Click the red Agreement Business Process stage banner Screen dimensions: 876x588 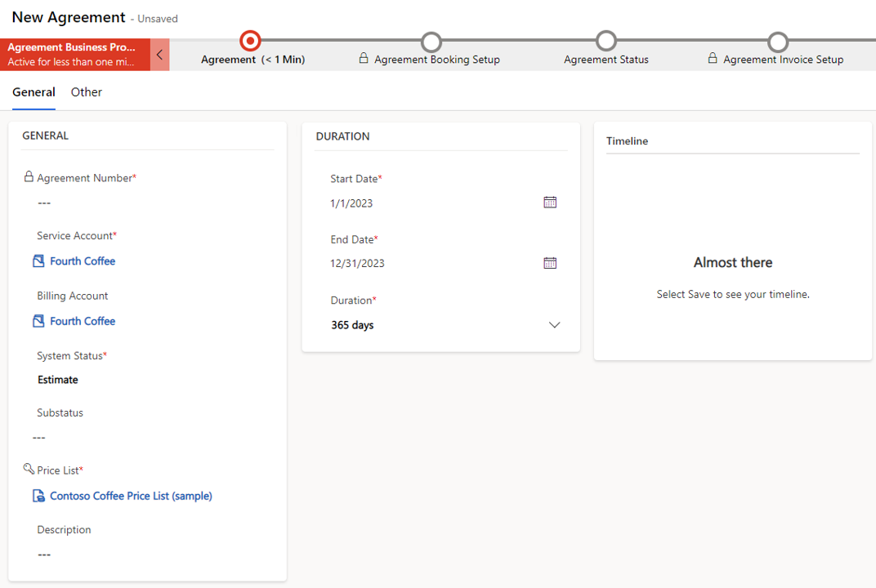tap(74, 54)
